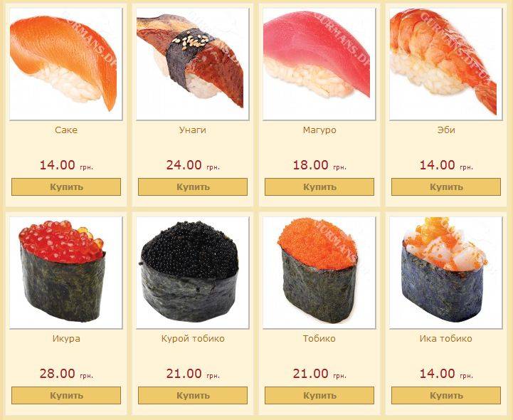The width and height of the screenshot is (513, 420).
Task: Open the Курой тобико title link
Action: (193, 338)
